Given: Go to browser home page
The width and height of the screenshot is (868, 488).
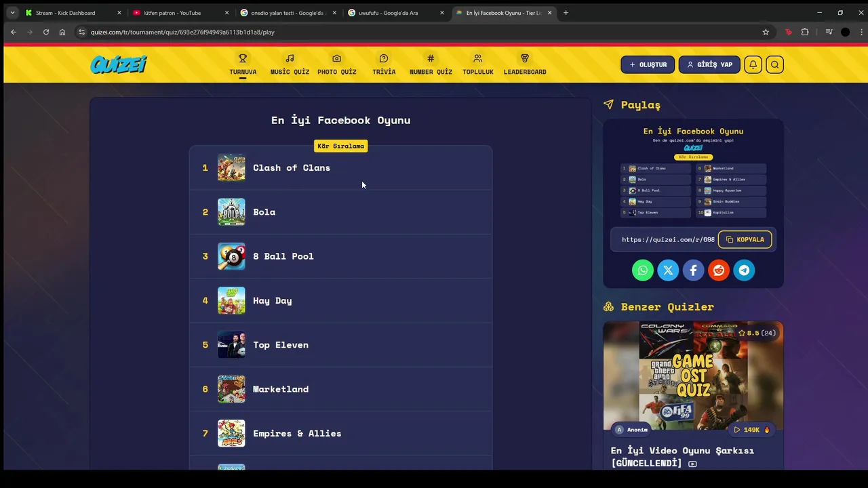Looking at the screenshot, I should click(x=62, y=32).
